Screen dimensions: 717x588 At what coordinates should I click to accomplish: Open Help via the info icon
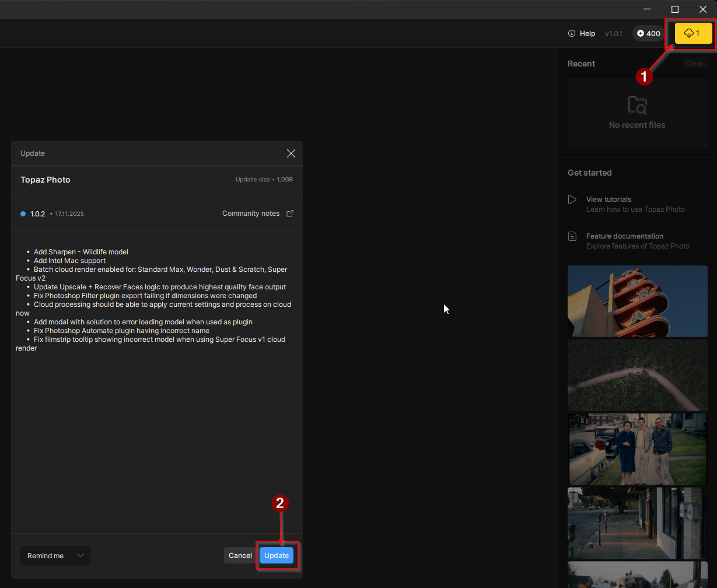point(572,33)
